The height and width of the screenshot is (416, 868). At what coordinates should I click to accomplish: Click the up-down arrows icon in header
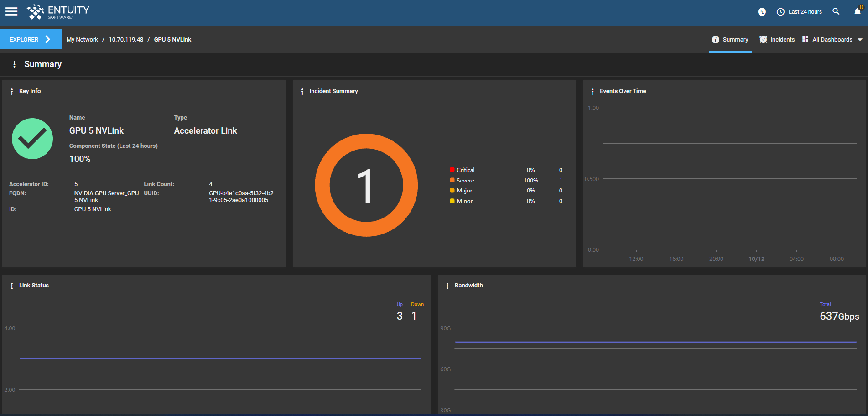coord(762,12)
